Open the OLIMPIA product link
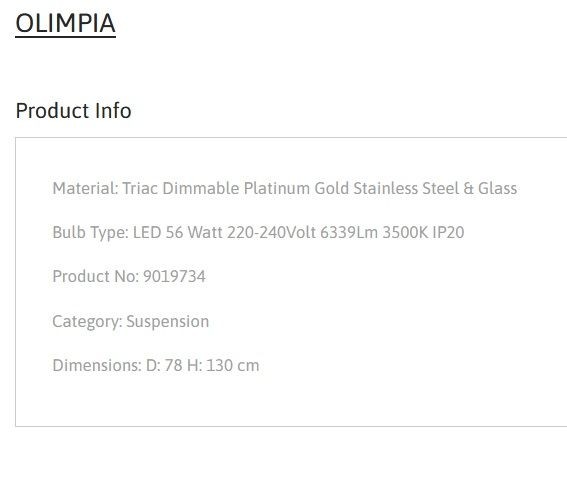The image size is (567, 502). click(65, 24)
